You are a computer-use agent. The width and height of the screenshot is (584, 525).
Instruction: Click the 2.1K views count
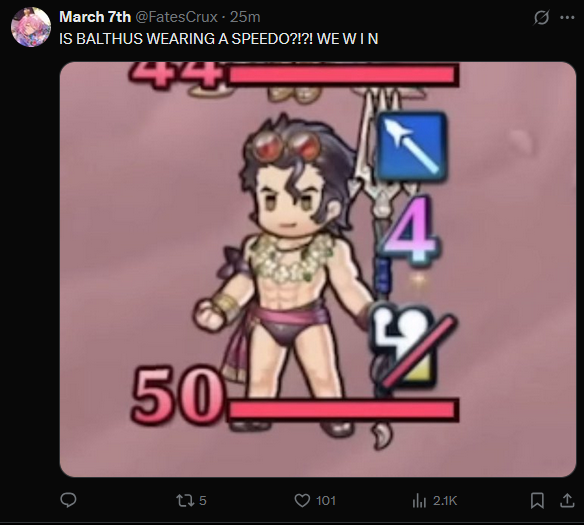coord(445,501)
